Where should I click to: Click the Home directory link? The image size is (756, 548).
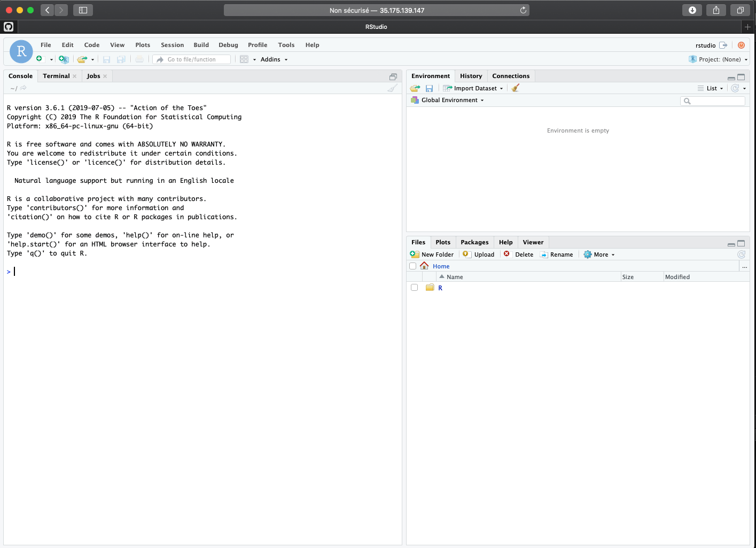(x=441, y=266)
